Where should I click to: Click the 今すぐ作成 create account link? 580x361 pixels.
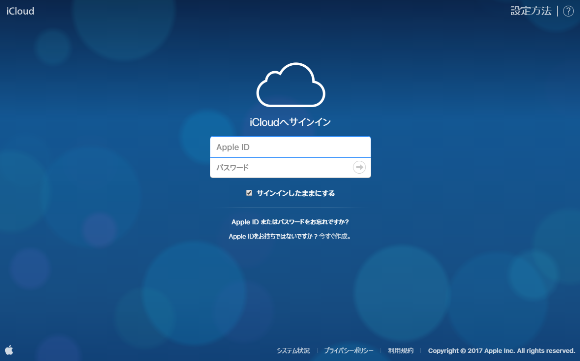coord(335,236)
